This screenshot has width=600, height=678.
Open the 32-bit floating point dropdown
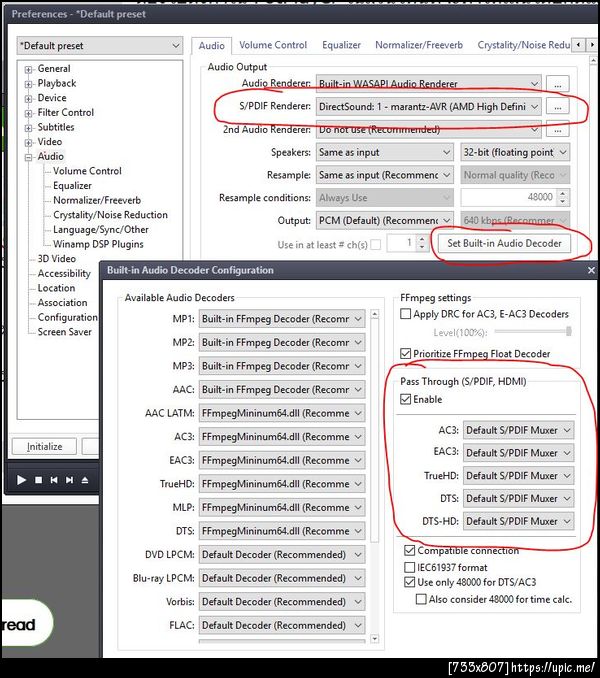tap(515, 152)
